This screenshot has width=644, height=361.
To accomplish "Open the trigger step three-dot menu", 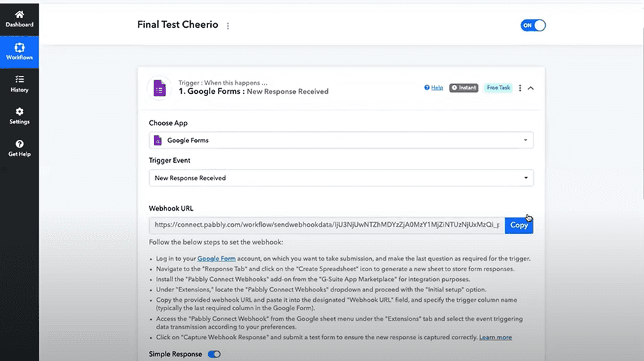I will point(520,88).
